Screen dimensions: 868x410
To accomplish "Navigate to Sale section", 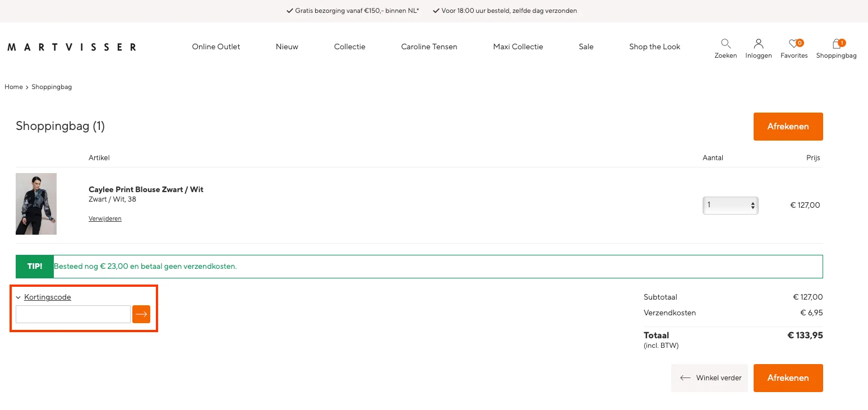I will click(x=586, y=47).
